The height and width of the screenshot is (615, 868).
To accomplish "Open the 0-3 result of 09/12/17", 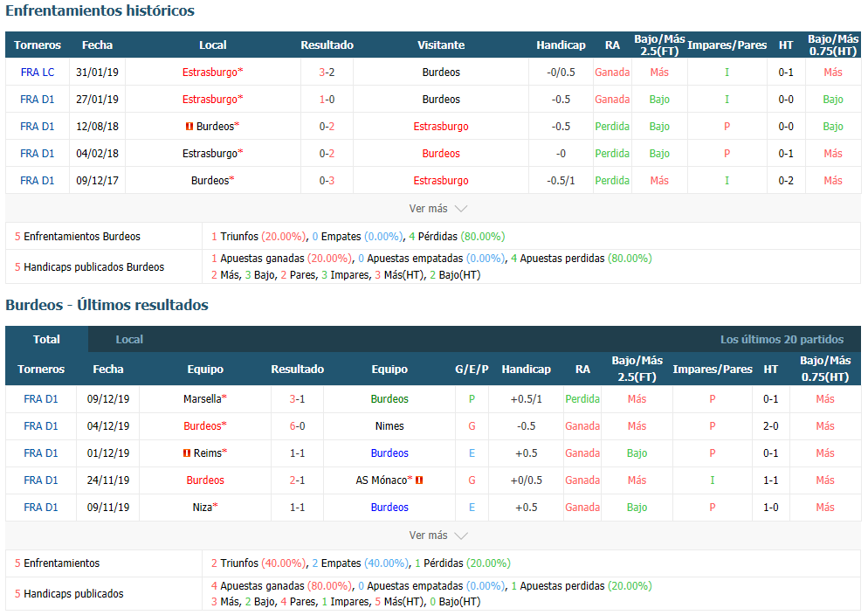I will point(327,181).
